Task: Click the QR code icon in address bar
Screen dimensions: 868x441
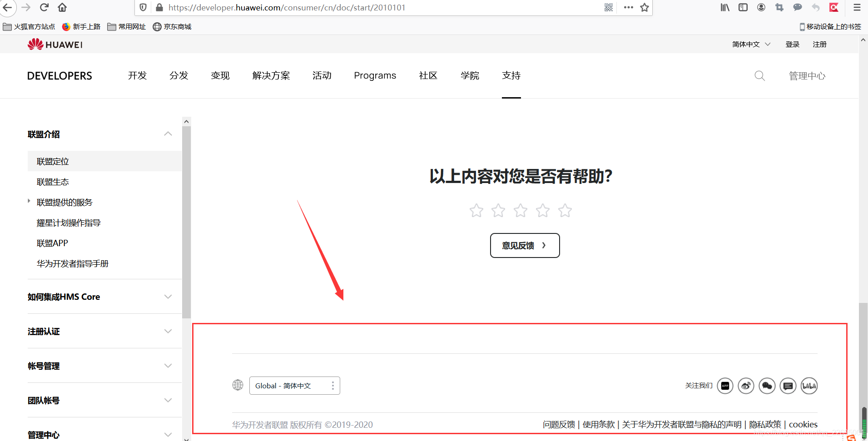Action: point(609,7)
